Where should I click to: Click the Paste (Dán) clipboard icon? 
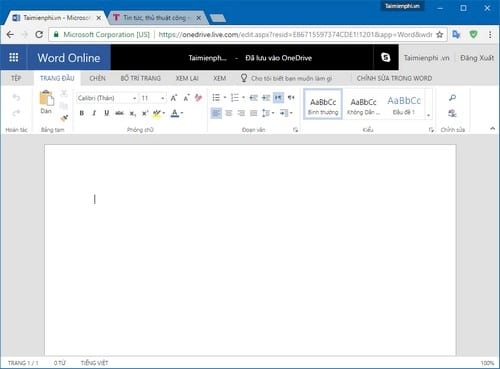[x=46, y=98]
